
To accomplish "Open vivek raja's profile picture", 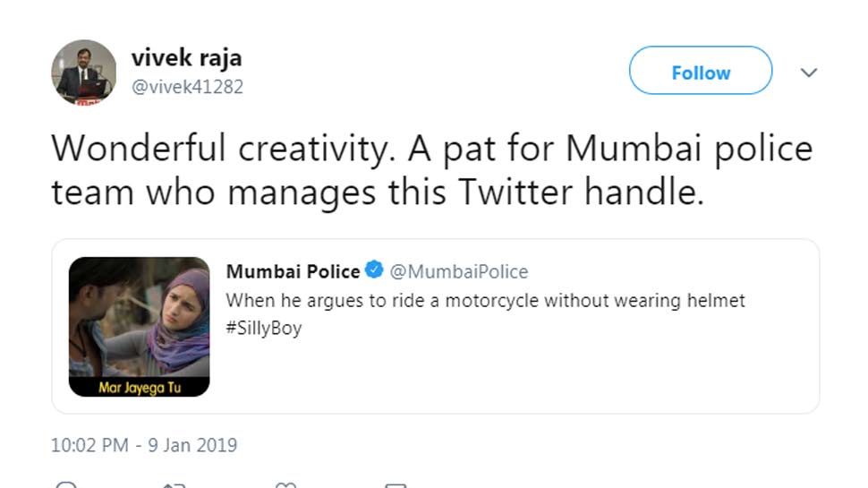I will pos(84,72).
